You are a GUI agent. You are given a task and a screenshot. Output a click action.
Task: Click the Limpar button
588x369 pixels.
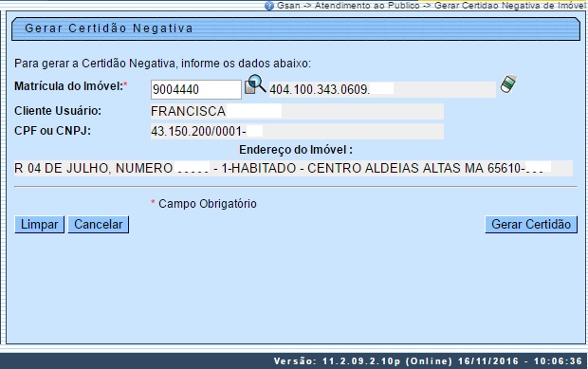point(40,224)
